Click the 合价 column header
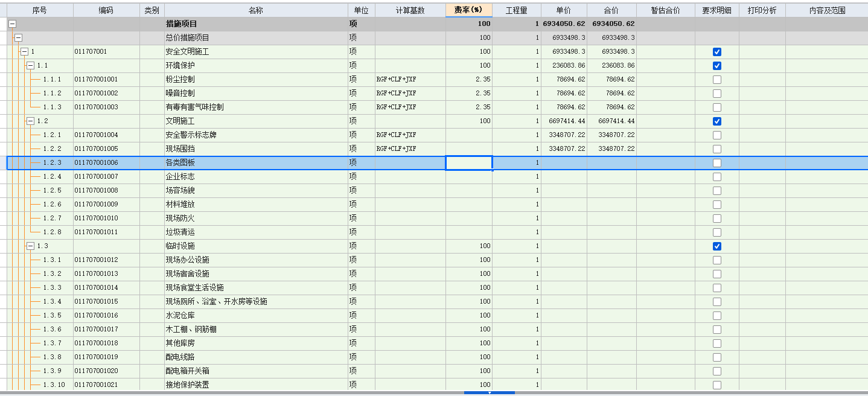The height and width of the screenshot is (396, 868). pos(611,10)
